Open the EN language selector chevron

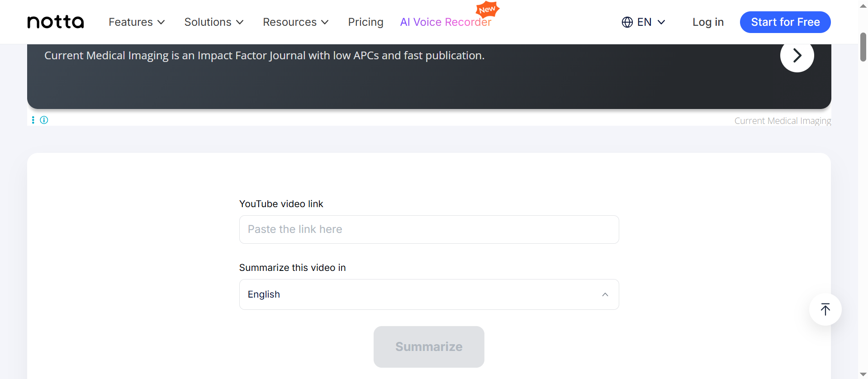(661, 22)
